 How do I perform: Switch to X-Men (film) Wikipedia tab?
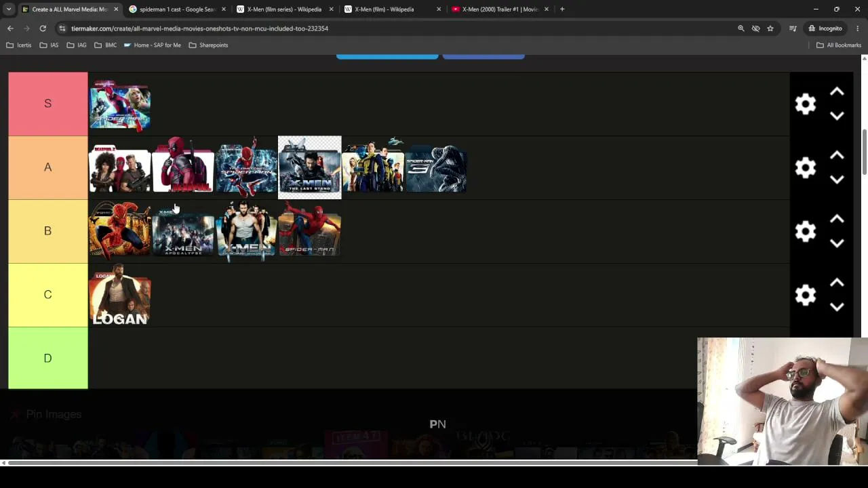point(392,9)
